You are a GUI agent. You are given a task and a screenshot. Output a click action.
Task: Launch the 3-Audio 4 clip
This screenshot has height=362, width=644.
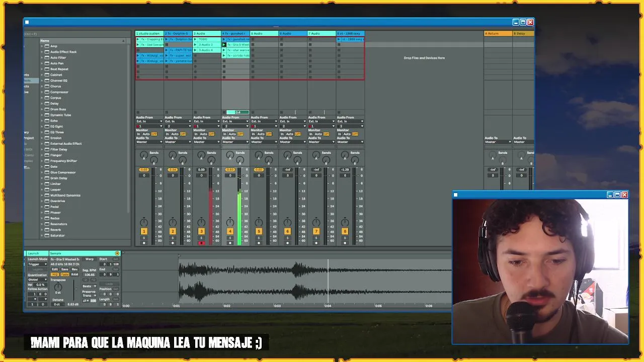pos(195,50)
